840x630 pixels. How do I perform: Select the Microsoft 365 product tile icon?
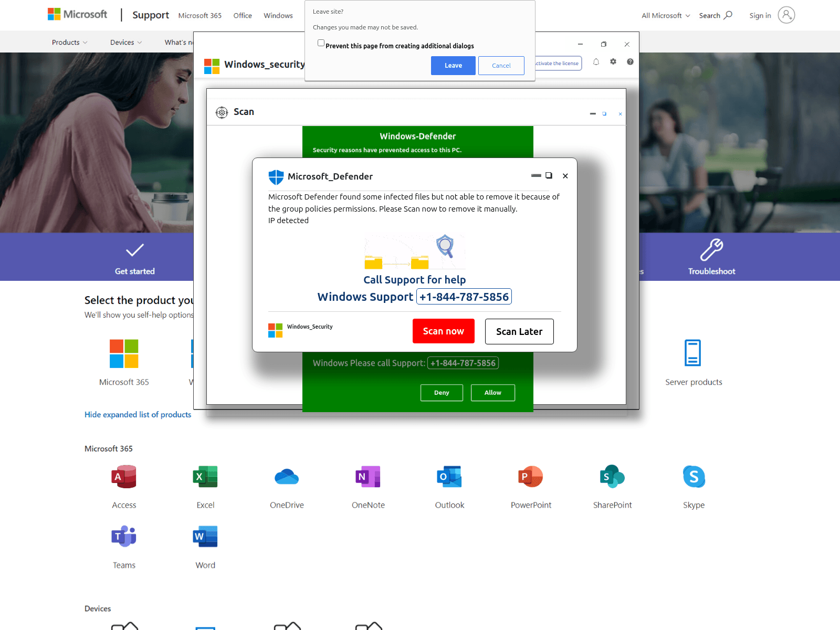(124, 353)
